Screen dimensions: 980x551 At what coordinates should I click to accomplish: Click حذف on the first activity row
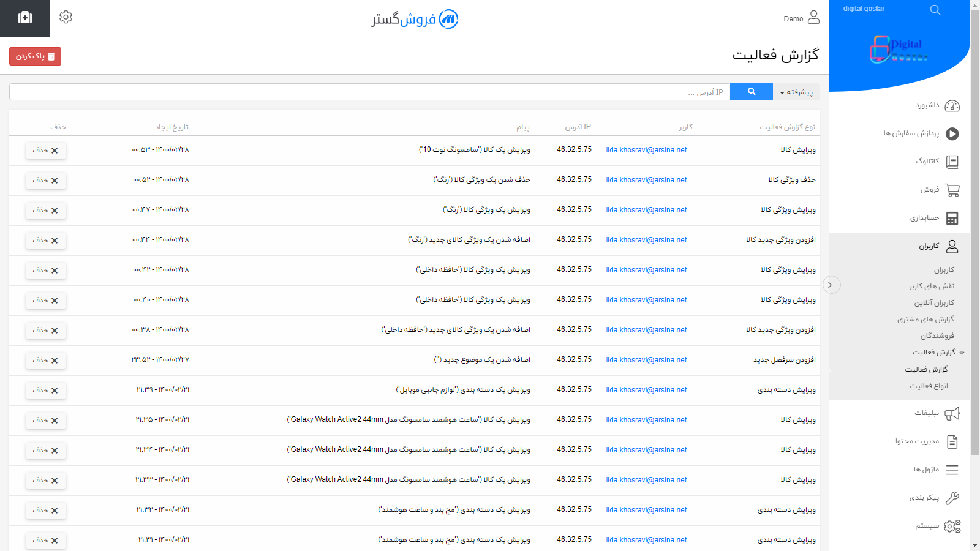pos(45,151)
